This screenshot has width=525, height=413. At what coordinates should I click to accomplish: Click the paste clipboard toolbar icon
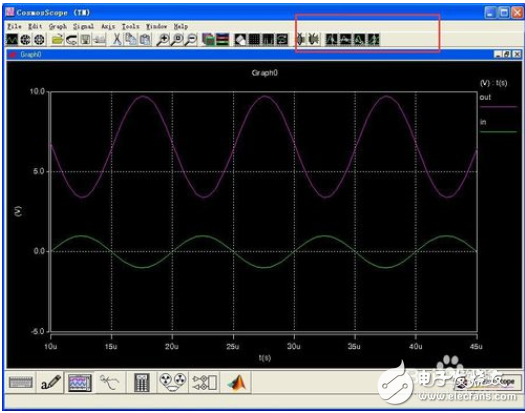point(145,40)
